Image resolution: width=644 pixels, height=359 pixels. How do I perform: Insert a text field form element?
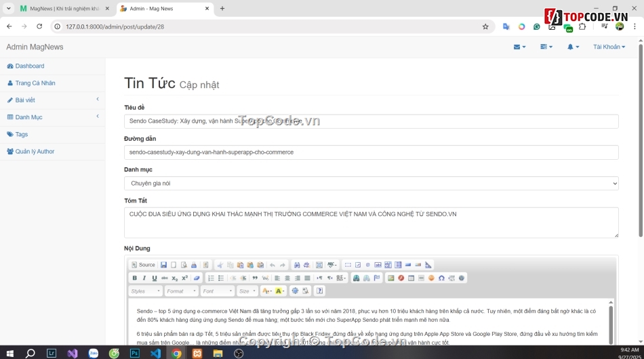click(x=378, y=265)
